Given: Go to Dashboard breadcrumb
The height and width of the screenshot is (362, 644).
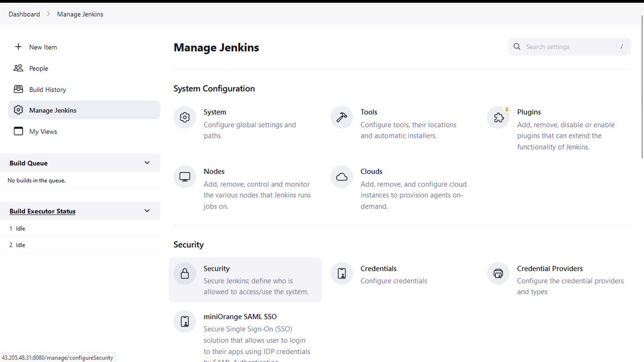Looking at the screenshot, I should pyautogui.click(x=24, y=14).
